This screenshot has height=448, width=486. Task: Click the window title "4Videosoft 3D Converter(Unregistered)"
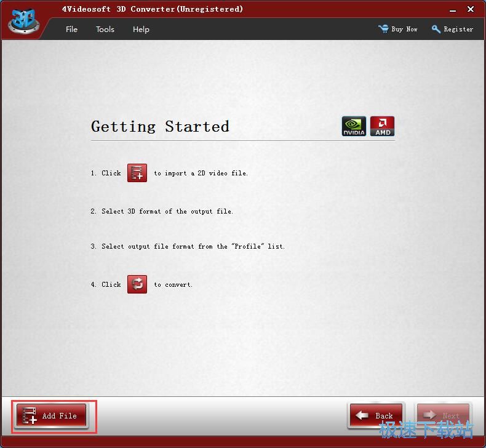[153, 9]
